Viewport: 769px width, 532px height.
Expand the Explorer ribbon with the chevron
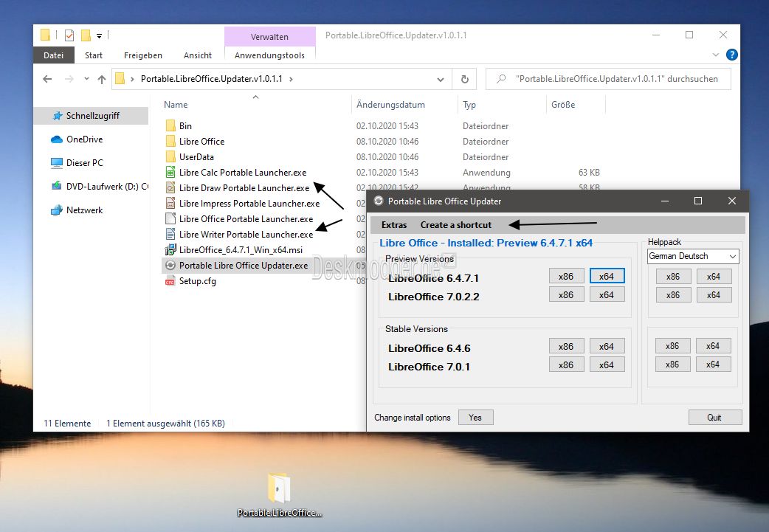point(716,55)
